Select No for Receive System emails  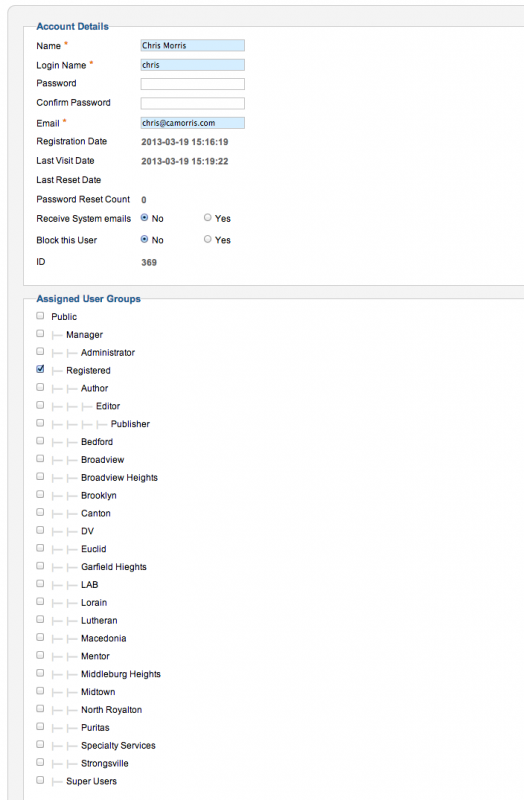tap(144, 218)
